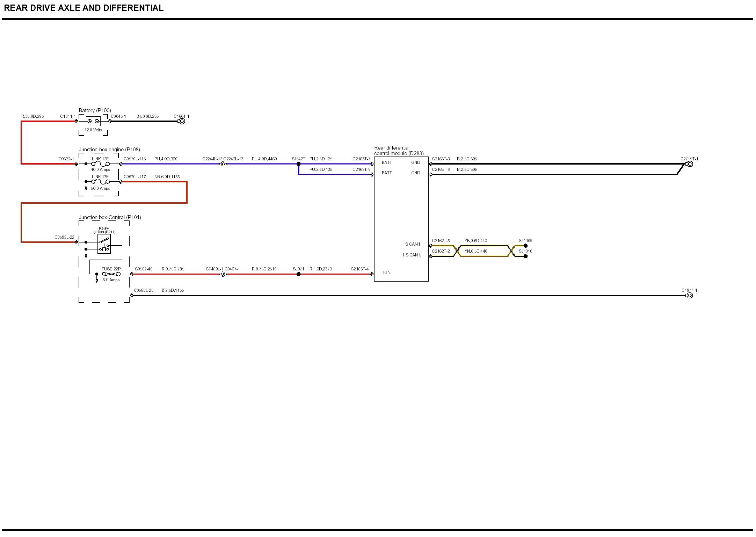Click the C0469L-1 inline connector symbol
The width and height of the screenshot is (756, 537).
[x=223, y=274]
